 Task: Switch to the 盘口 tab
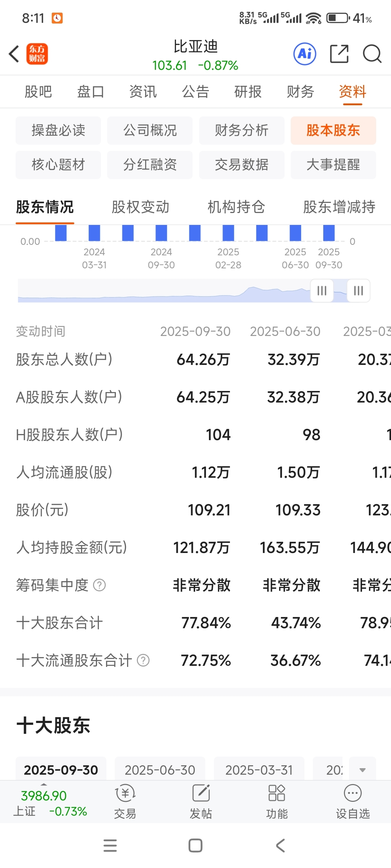coord(91,92)
